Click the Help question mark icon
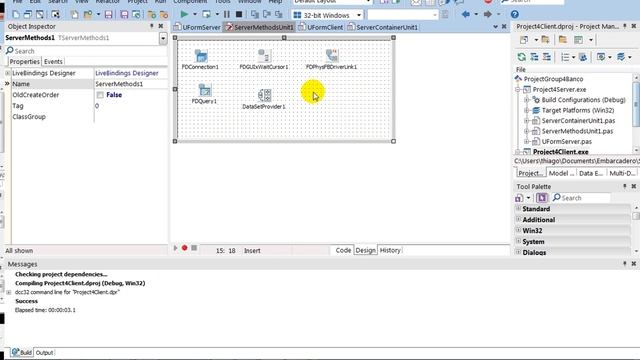This screenshot has width=640, height=360. tap(515, 14)
